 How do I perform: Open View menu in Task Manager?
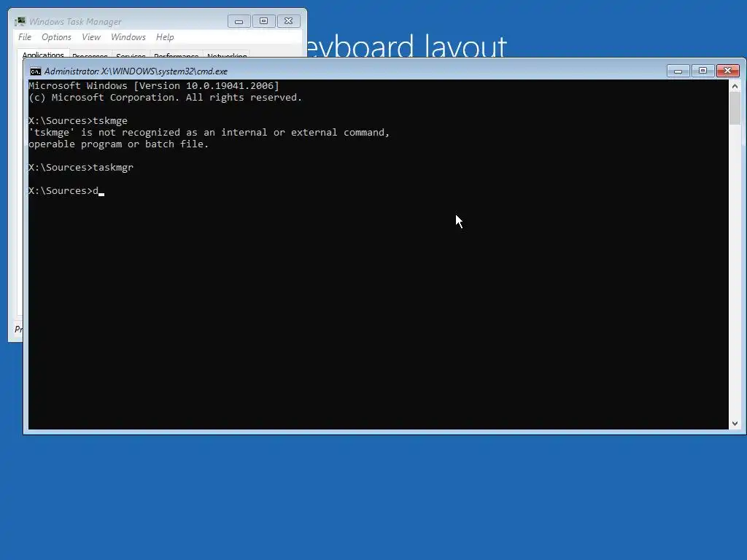coord(91,37)
